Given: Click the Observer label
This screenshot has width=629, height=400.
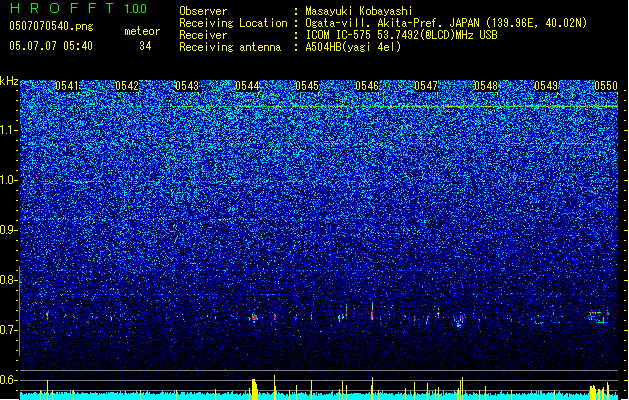Looking at the screenshot, I should (203, 11).
